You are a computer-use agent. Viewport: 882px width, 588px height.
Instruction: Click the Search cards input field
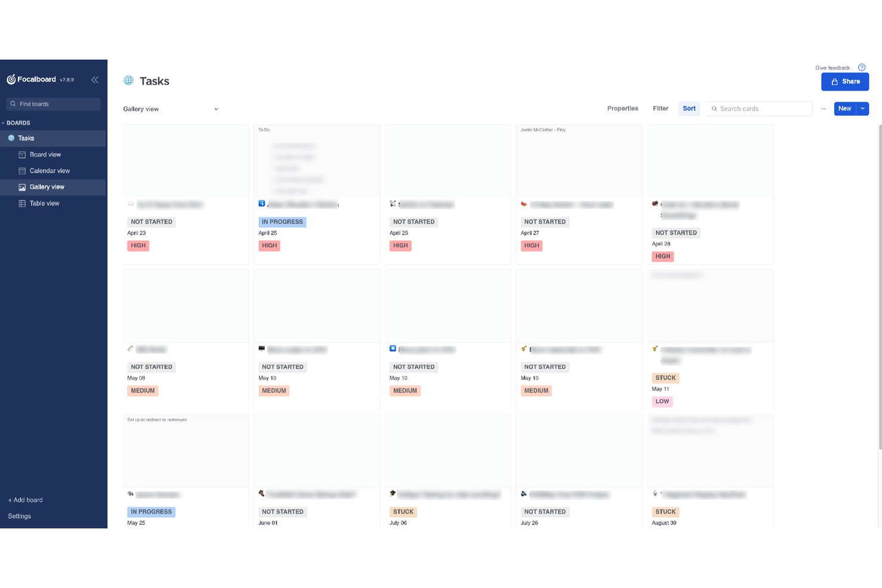click(759, 109)
